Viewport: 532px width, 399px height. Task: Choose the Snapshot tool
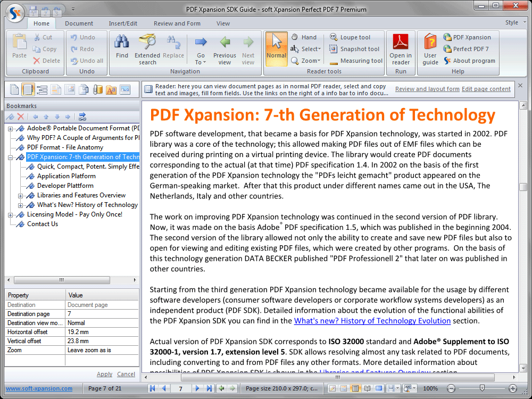354,49
